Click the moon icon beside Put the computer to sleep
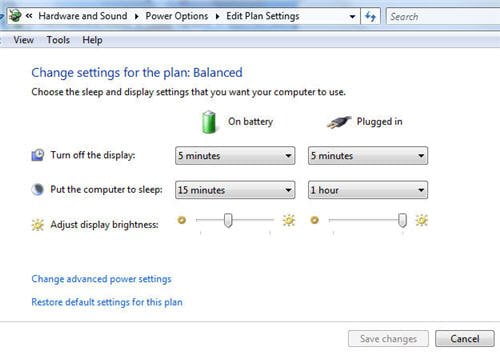 coord(38,189)
